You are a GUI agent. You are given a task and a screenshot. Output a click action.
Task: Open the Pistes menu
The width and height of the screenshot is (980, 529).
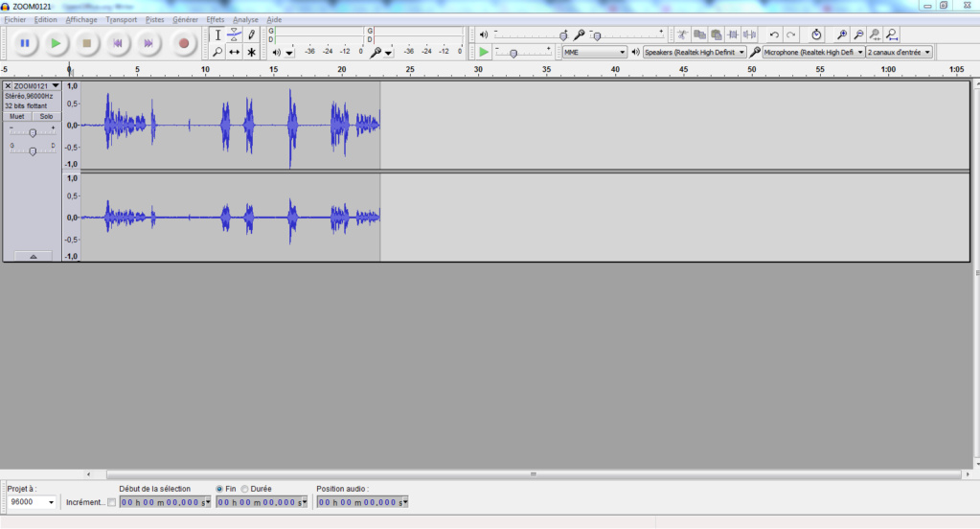(154, 20)
